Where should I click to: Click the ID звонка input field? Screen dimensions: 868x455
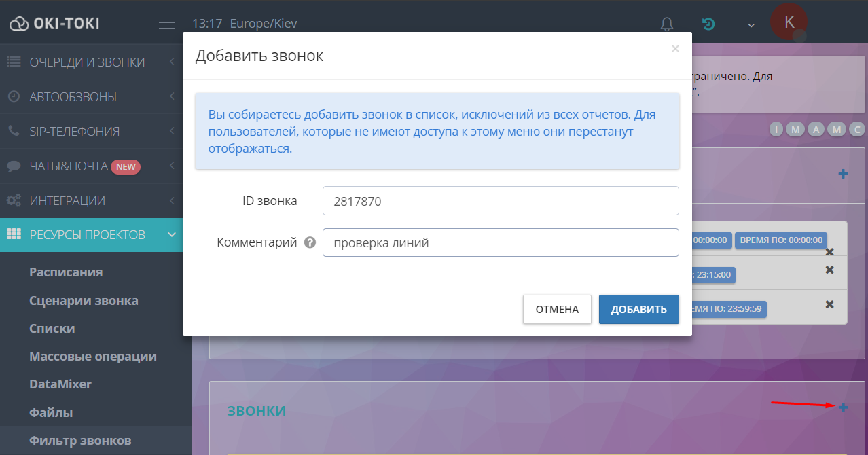[501, 201]
